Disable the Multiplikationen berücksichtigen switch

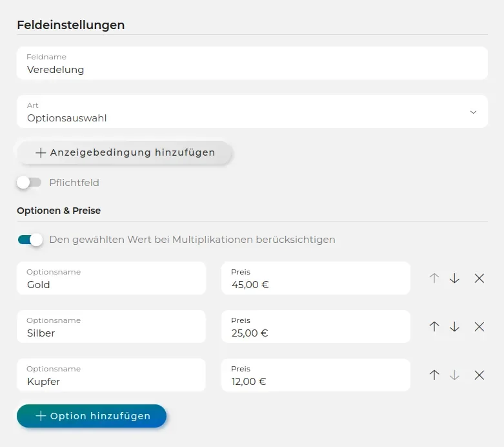point(30,240)
